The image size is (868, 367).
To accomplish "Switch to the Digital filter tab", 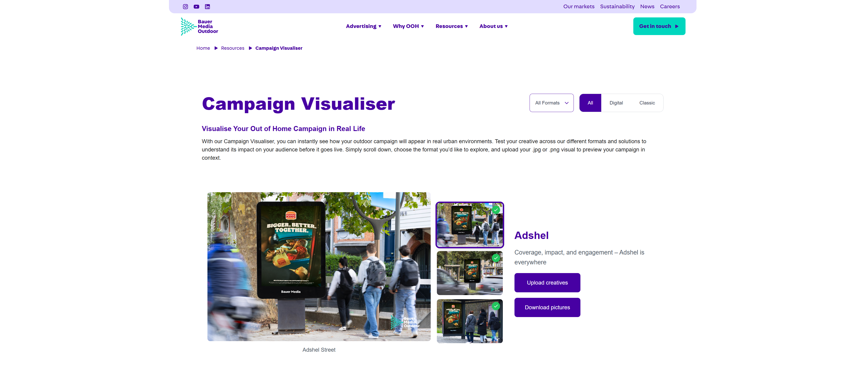I will tap(616, 103).
